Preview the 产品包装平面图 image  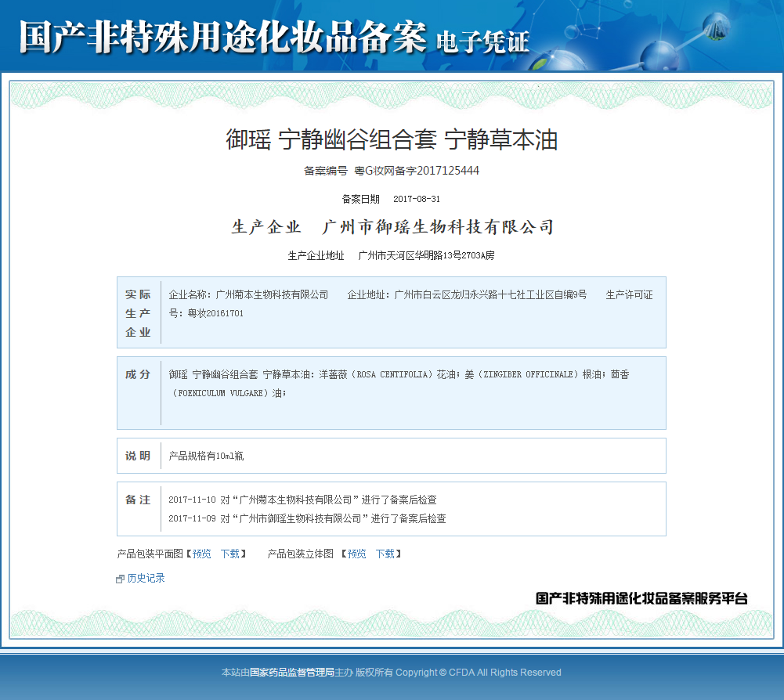click(201, 554)
